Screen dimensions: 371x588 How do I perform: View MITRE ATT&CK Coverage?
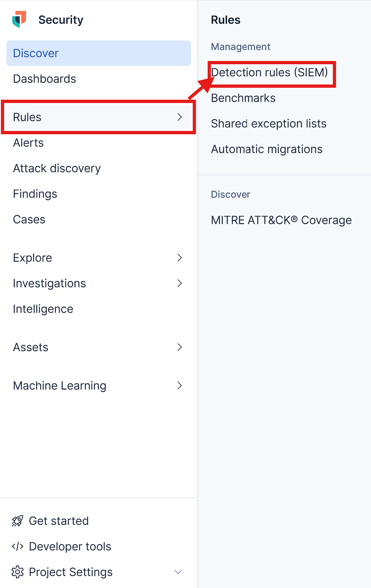click(281, 220)
